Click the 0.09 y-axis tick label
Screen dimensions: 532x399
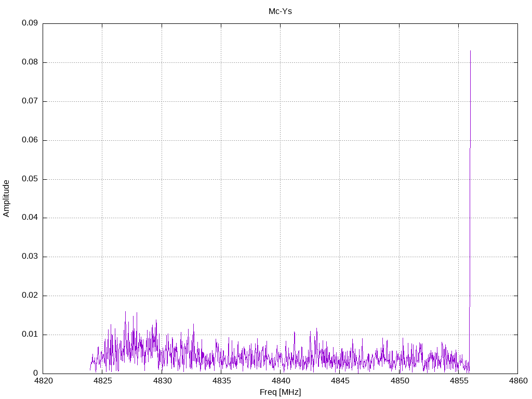click(x=30, y=23)
